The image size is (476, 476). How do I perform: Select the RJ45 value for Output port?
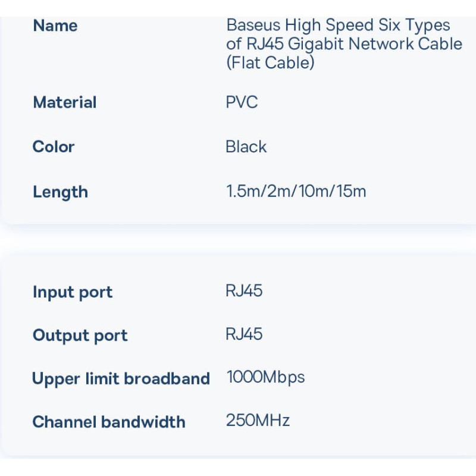point(244,334)
